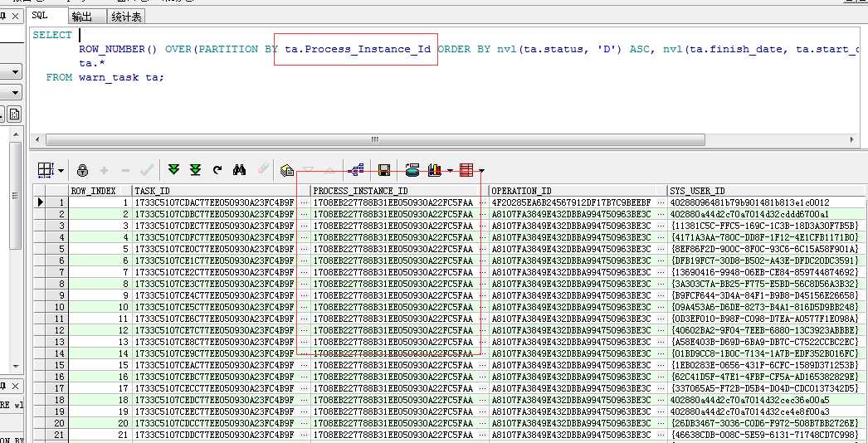Image resolution: width=868 pixels, height=443 pixels.
Task: Click the eraser clear record icon
Action: tap(264, 169)
